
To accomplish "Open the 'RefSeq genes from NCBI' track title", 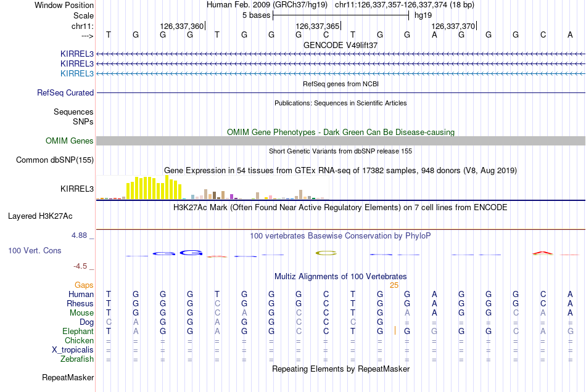I will click(340, 84).
